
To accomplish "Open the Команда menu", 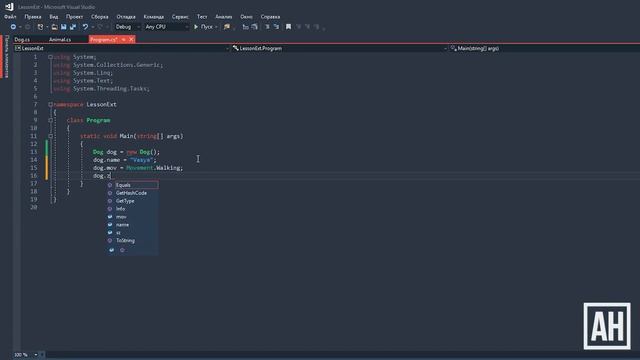I will point(153,17).
